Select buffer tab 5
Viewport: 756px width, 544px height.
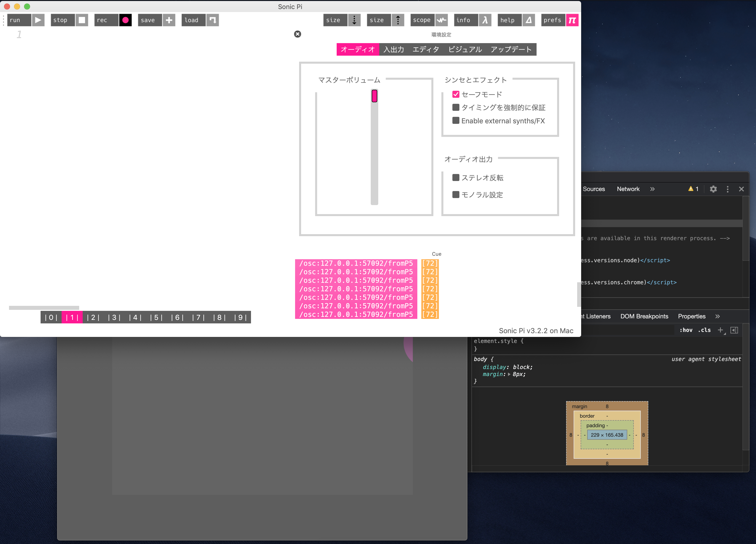[x=156, y=317]
